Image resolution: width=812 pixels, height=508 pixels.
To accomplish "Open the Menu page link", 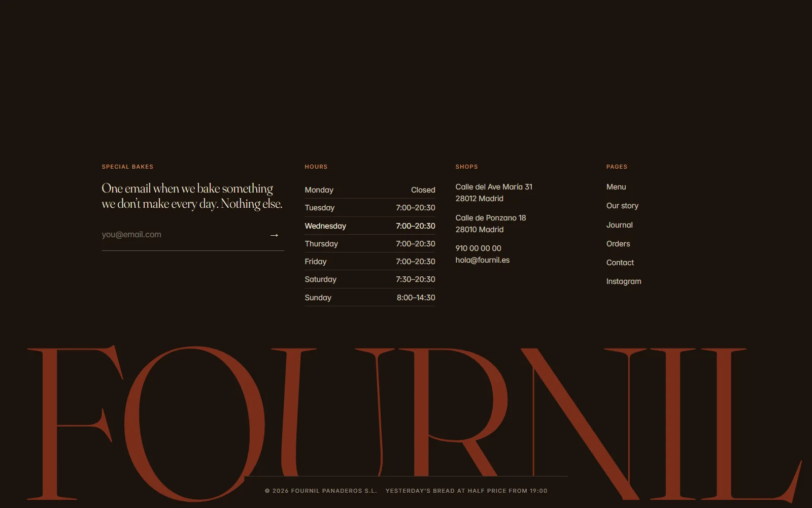I will [x=616, y=187].
